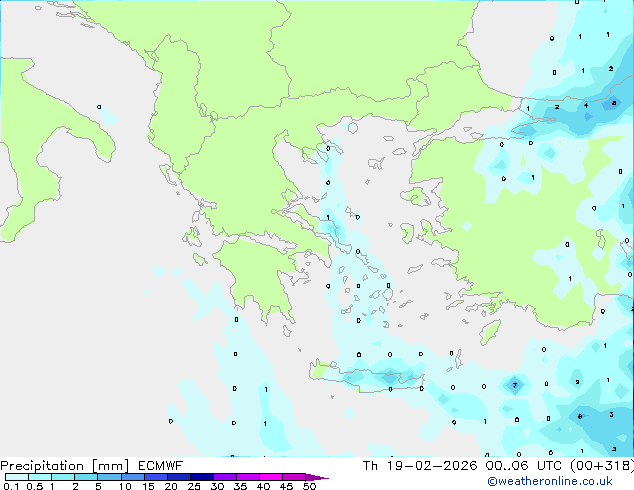The image size is (634, 490).
Task: Select the 20–25 mm dark blue swatch
Action: 178,477
